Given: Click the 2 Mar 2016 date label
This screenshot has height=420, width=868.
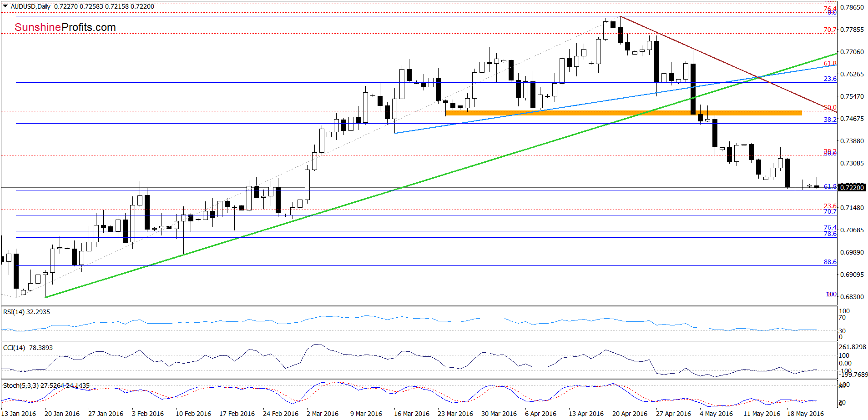Looking at the screenshot, I should click(323, 414).
